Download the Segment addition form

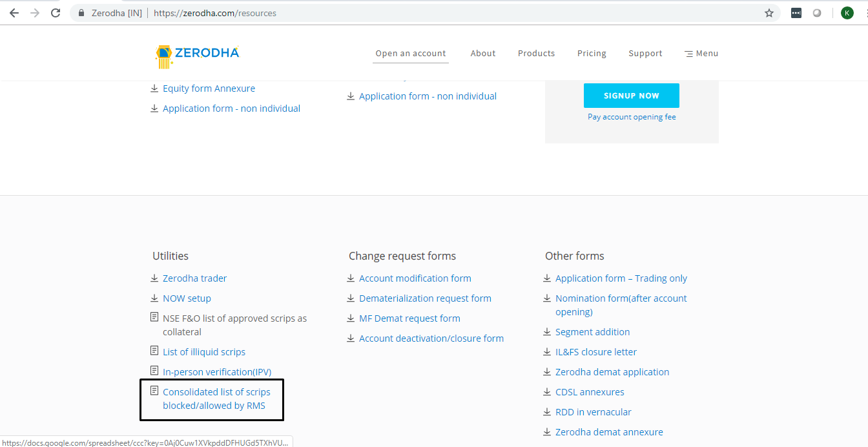tap(592, 332)
